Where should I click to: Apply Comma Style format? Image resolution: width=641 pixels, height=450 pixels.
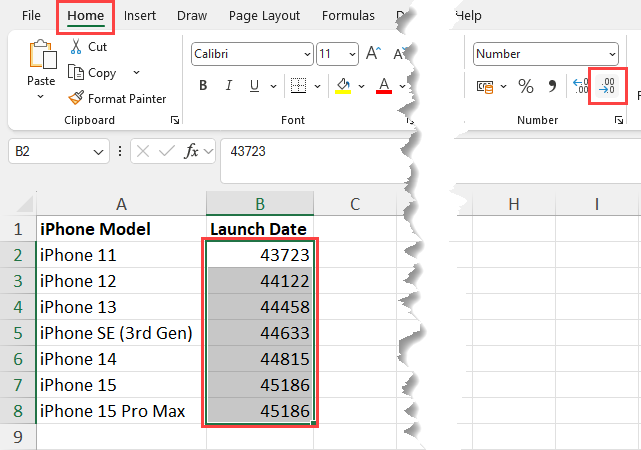(x=552, y=86)
